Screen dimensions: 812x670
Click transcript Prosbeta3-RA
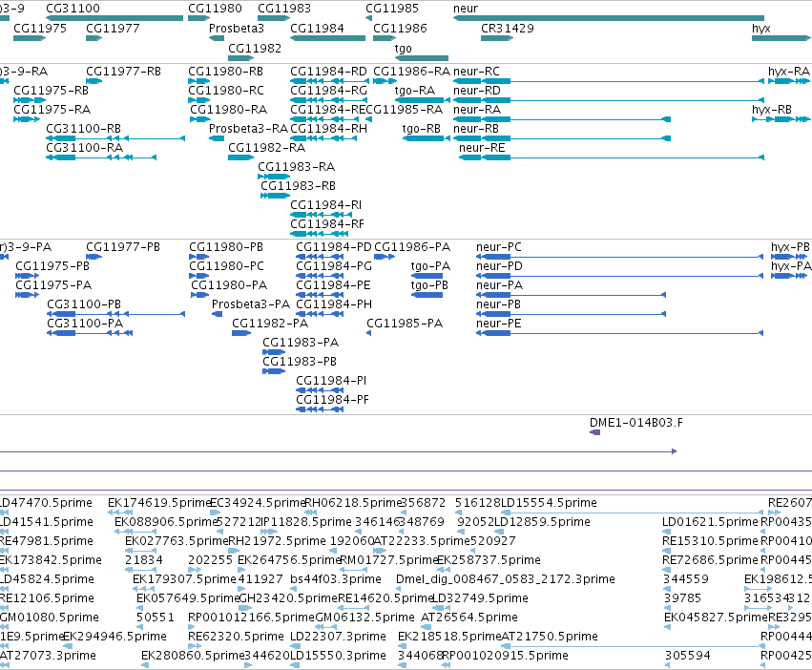248,129
